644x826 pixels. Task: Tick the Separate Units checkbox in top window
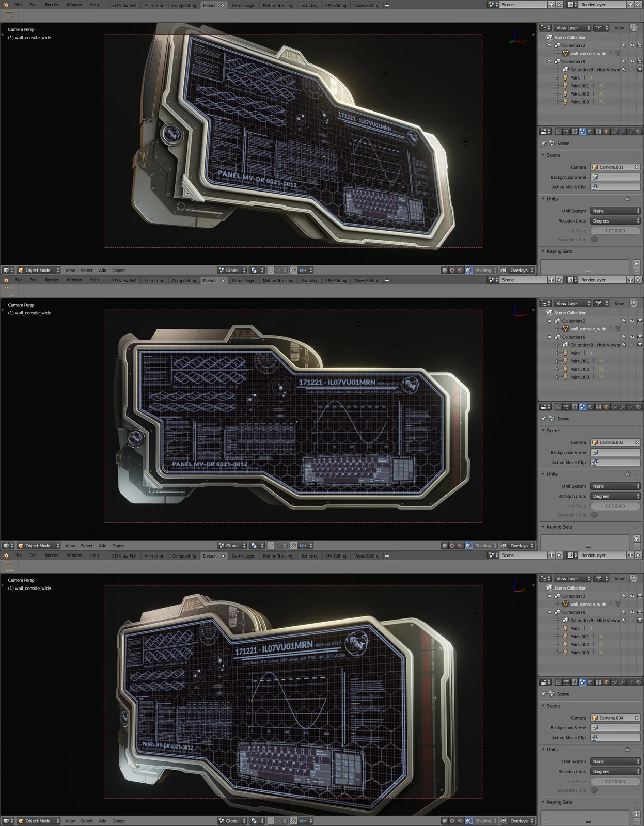click(x=594, y=240)
